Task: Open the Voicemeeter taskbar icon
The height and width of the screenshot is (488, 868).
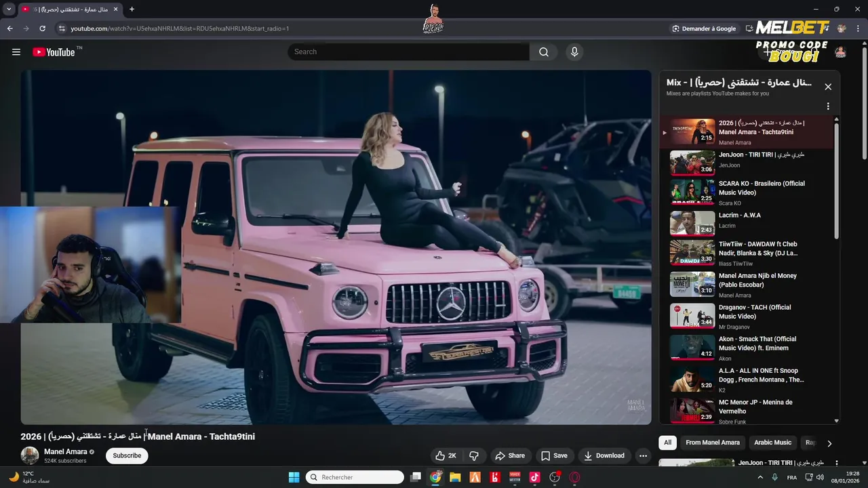Action: pos(515,477)
